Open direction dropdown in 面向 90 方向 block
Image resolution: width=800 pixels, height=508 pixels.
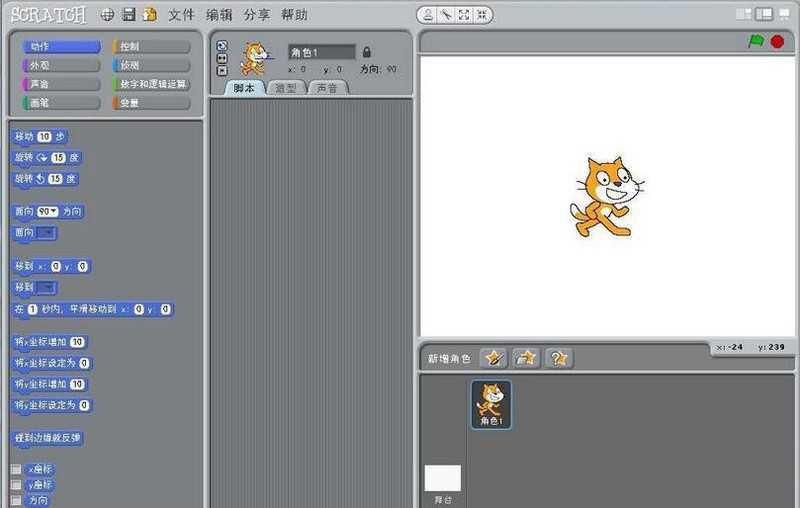tap(47, 212)
